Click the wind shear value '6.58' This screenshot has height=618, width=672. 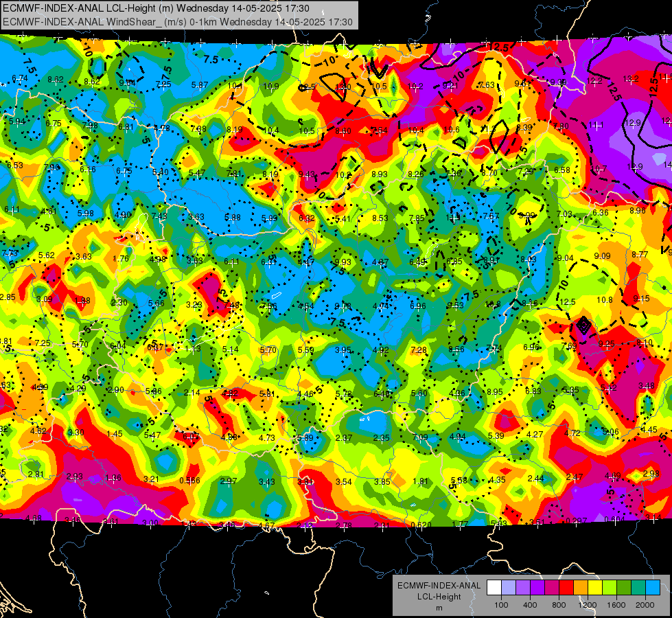click(562, 170)
